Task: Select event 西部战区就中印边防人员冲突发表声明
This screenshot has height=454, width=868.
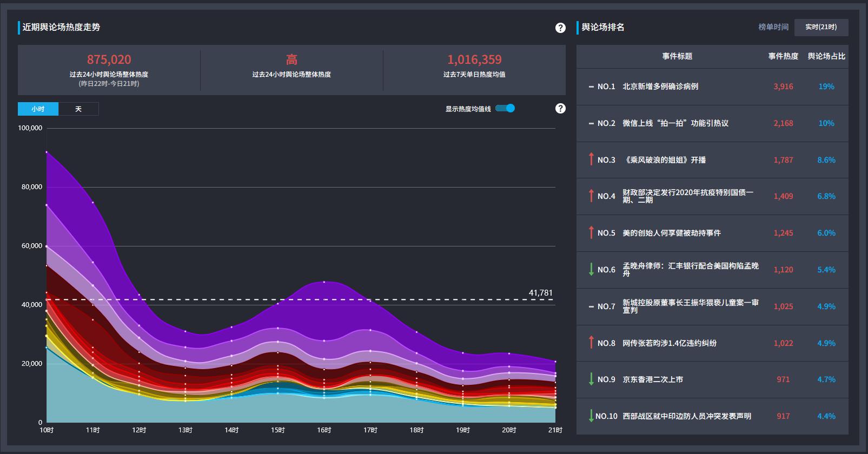Action: (687, 416)
